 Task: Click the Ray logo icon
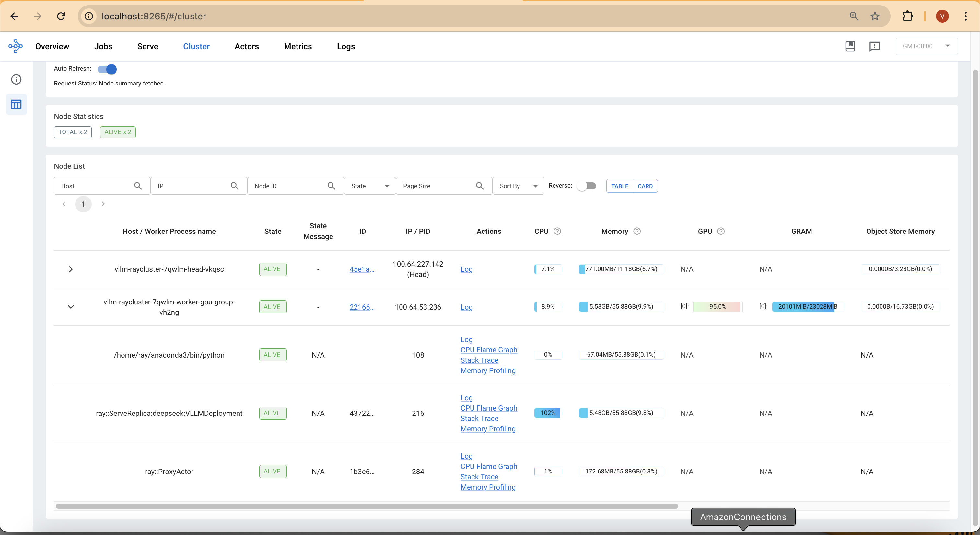pos(16,46)
